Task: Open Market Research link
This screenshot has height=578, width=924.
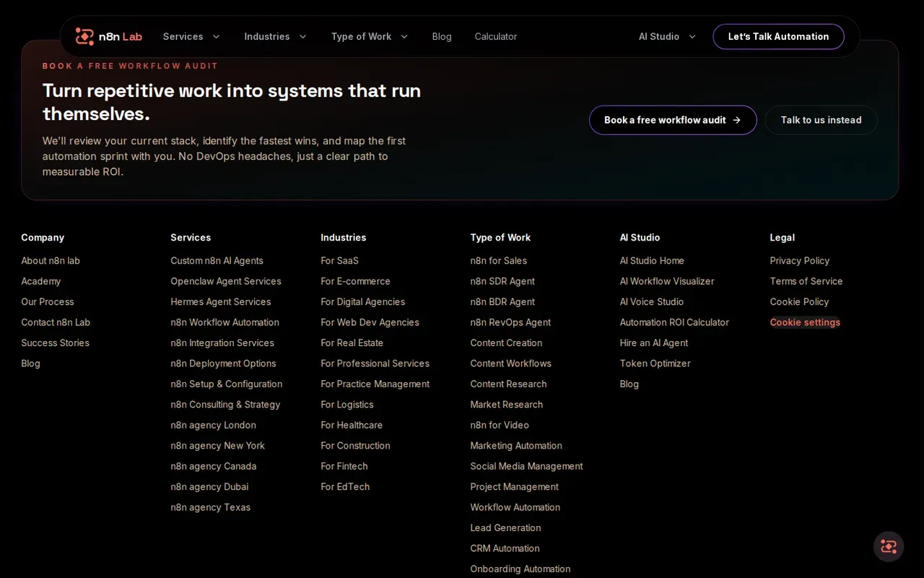Action: 506,405
